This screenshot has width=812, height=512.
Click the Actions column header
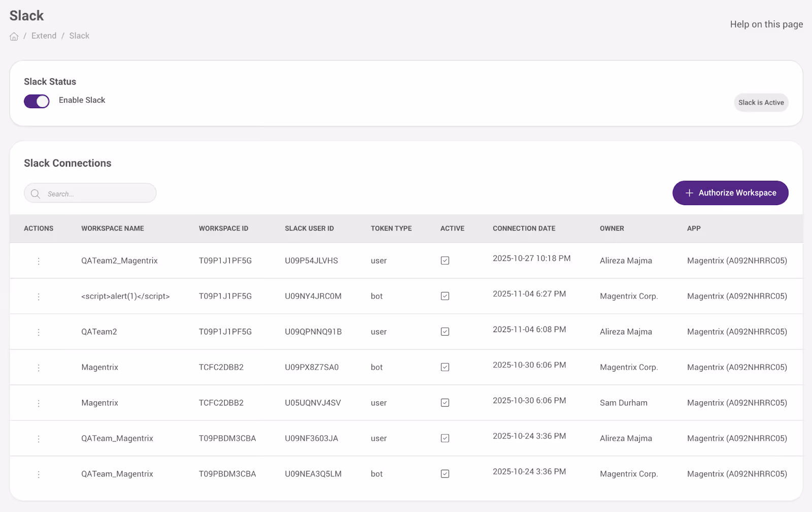pyautogui.click(x=39, y=229)
